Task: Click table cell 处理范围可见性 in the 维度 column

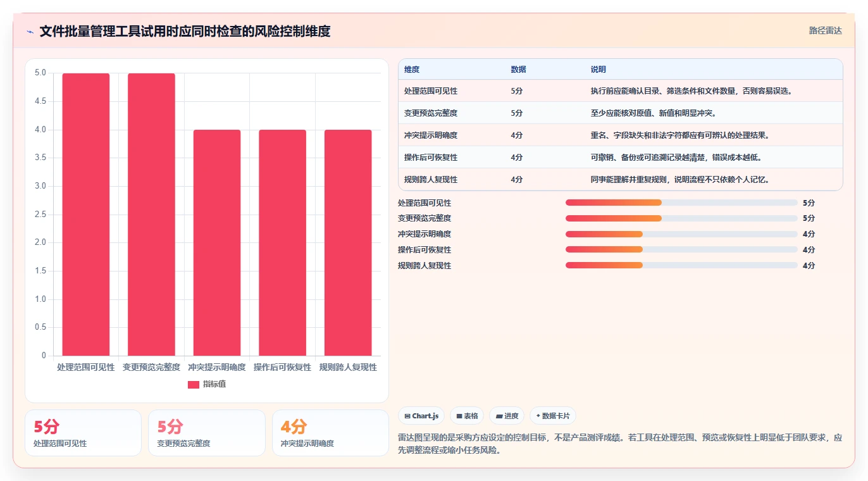Action: (431, 91)
